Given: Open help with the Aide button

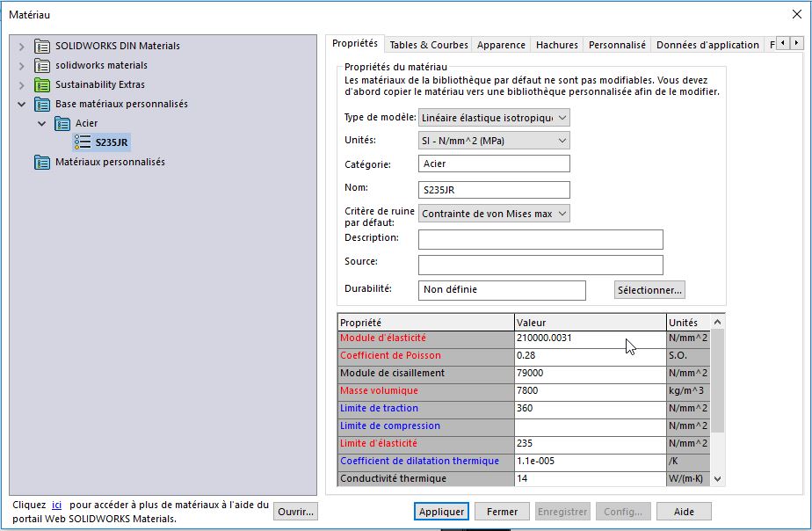Looking at the screenshot, I should pyautogui.click(x=684, y=512).
